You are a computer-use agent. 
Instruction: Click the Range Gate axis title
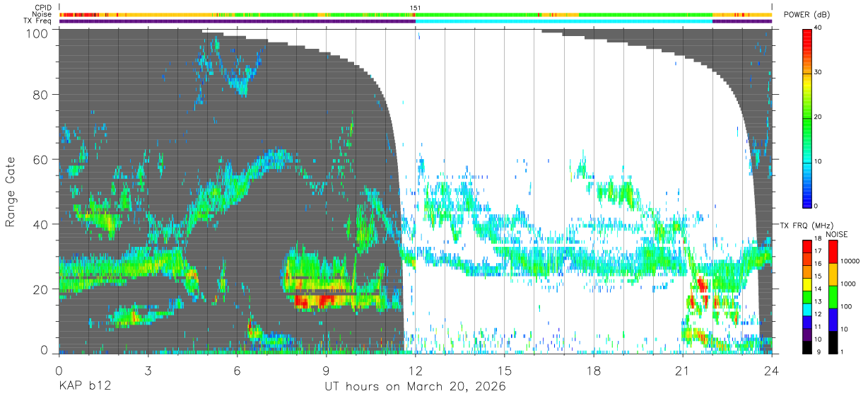click(x=11, y=192)
